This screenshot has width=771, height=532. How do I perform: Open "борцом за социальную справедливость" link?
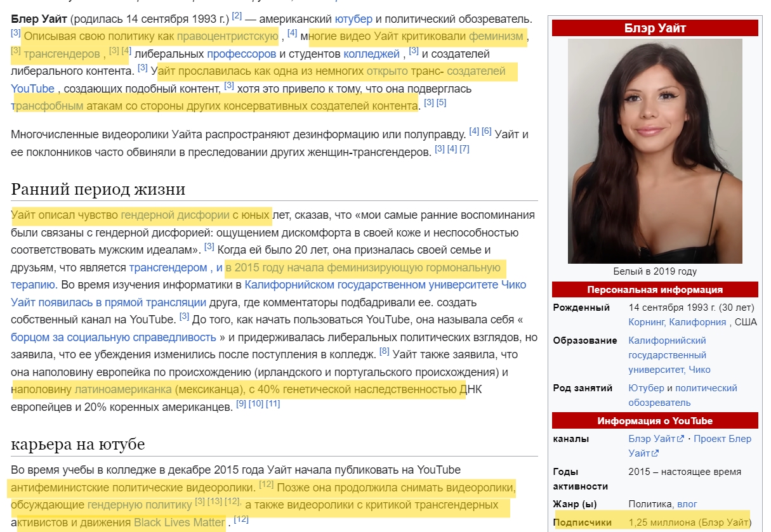coord(114,337)
